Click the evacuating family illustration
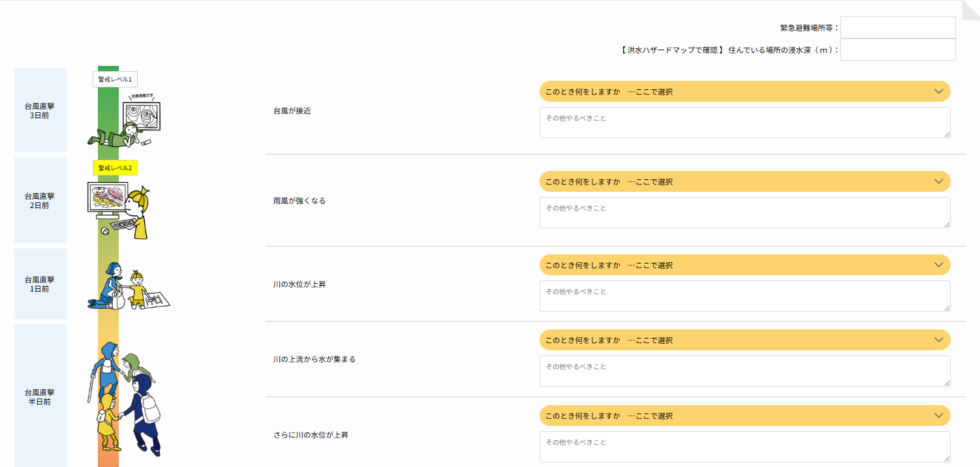 point(125,397)
